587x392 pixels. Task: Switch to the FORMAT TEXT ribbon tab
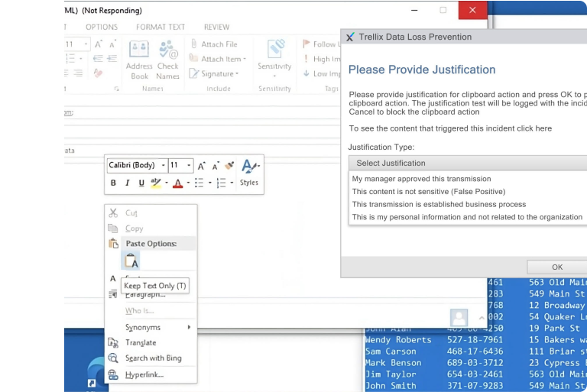(x=161, y=27)
